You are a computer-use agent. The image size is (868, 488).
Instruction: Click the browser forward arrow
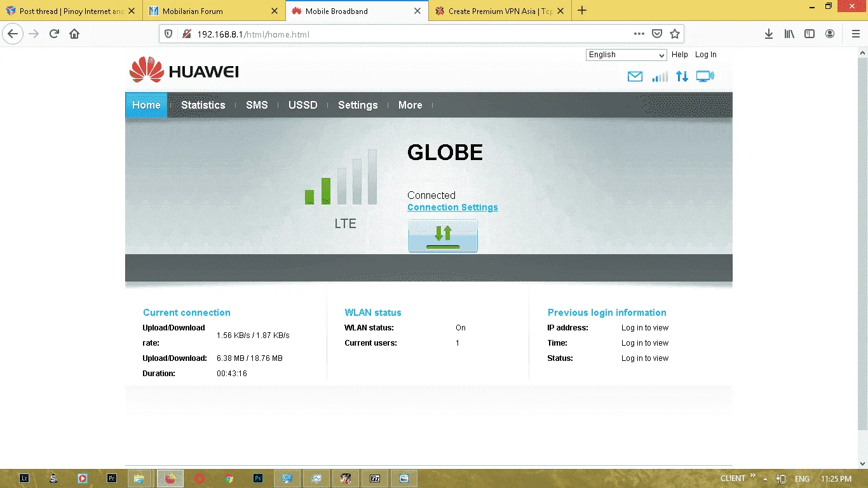click(34, 34)
